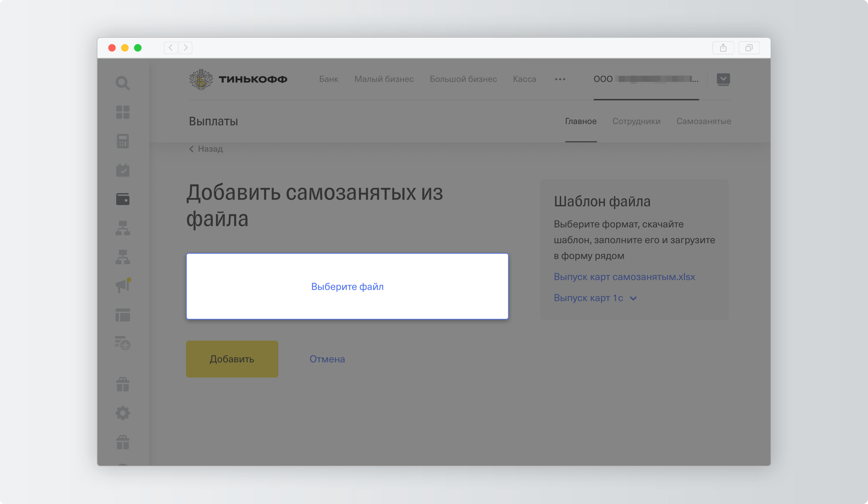Click the table layout icon in sidebar
868x504 pixels.
click(x=123, y=315)
